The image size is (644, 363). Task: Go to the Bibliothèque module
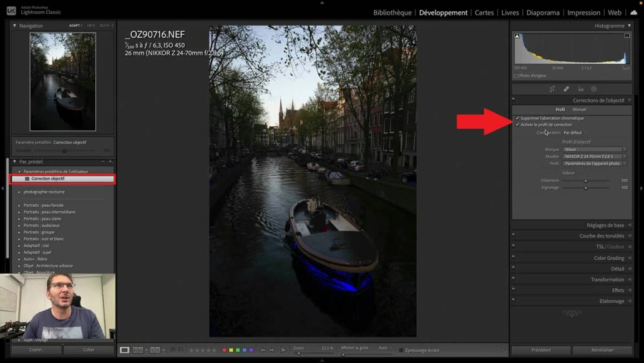(x=393, y=12)
